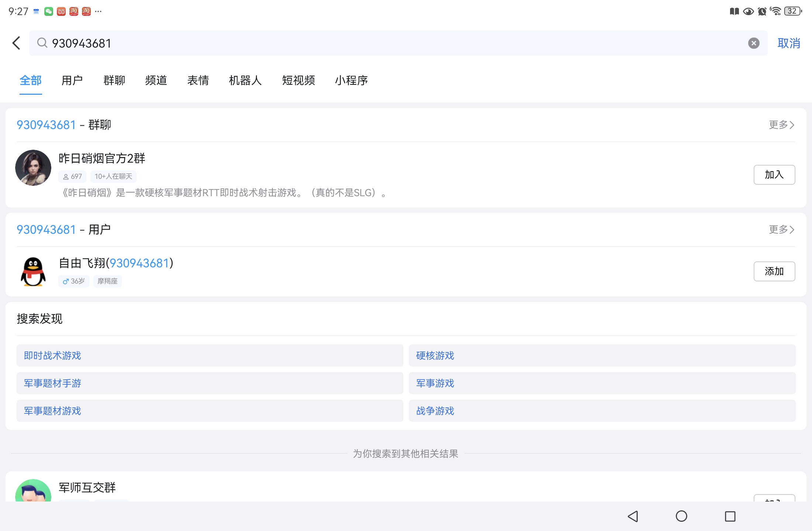Open the 军师互交群 avatar
This screenshot has width=812, height=531.
coord(33,490)
